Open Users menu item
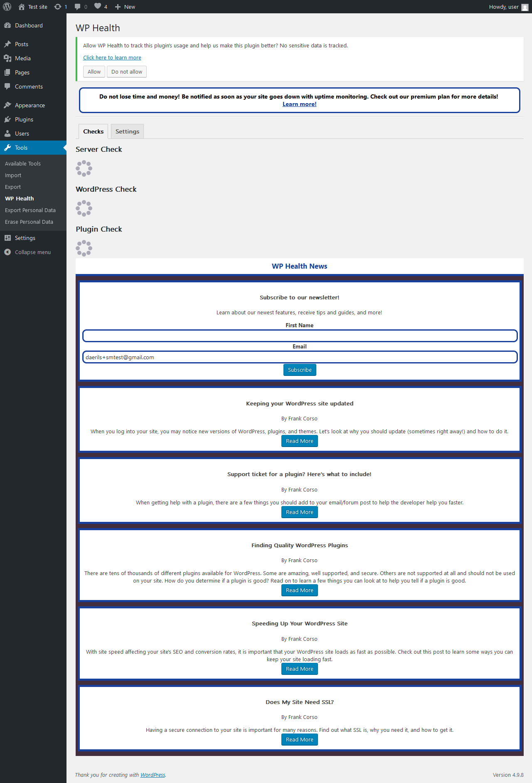 [33, 133]
